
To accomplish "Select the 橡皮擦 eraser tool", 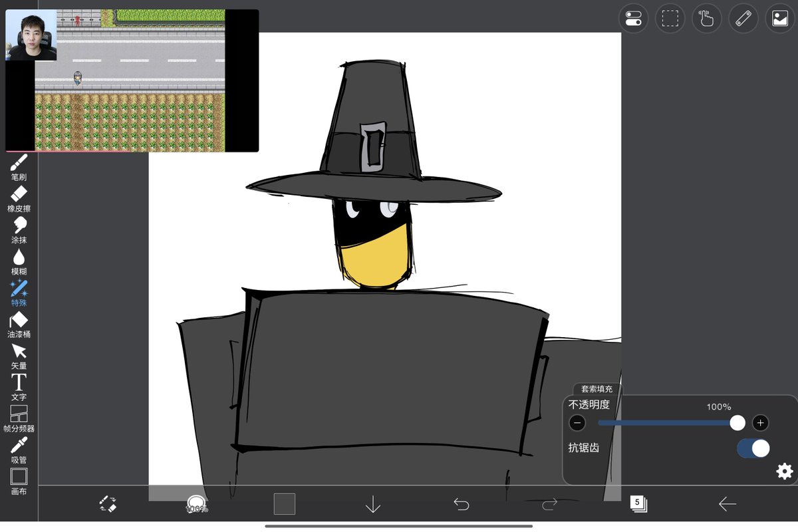I will tap(19, 199).
